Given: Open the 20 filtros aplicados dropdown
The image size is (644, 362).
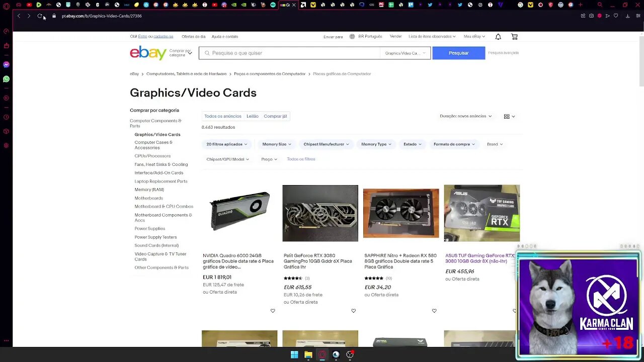Looking at the screenshot, I should point(227,144).
